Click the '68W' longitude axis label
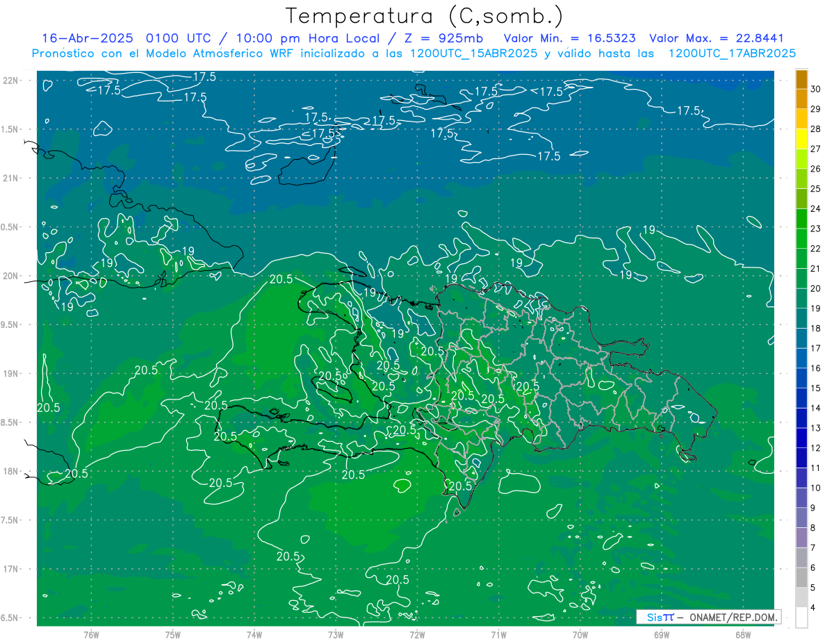This screenshot has height=644, width=834. click(x=743, y=635)
